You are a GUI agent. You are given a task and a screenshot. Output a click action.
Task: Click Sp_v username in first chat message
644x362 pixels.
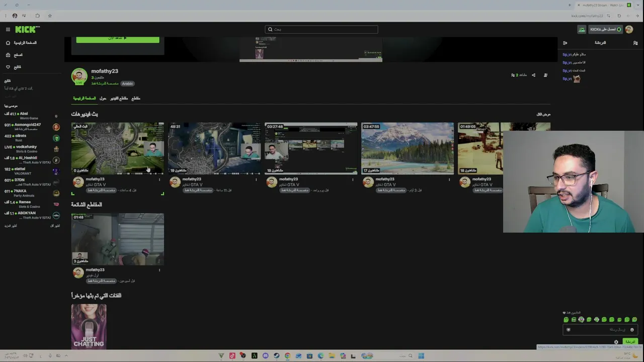(567, 54)
